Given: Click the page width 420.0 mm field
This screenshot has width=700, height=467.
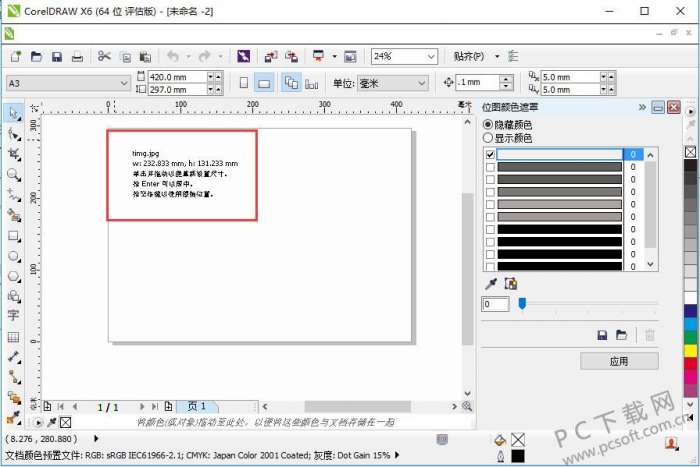Looking at the screenshot, I should coord(177,77).
